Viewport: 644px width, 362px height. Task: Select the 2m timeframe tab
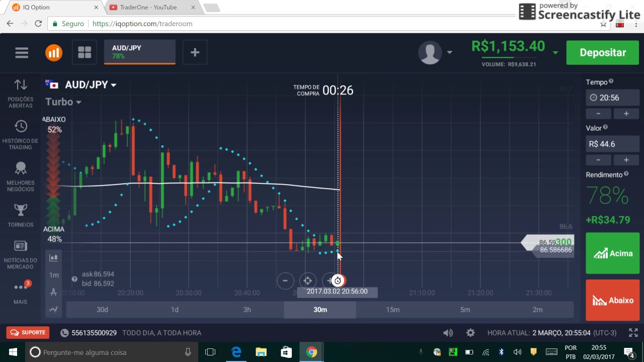pyautogui.click(x=537, y=310)
